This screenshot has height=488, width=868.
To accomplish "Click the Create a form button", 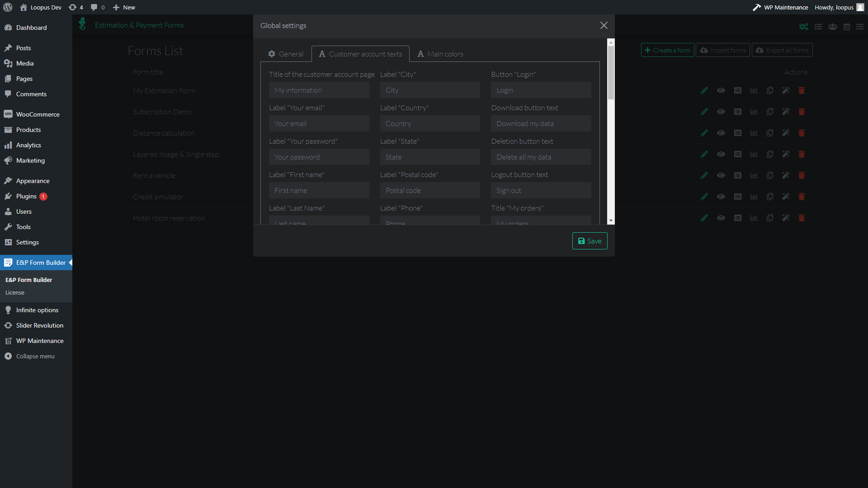I will 667,50.
